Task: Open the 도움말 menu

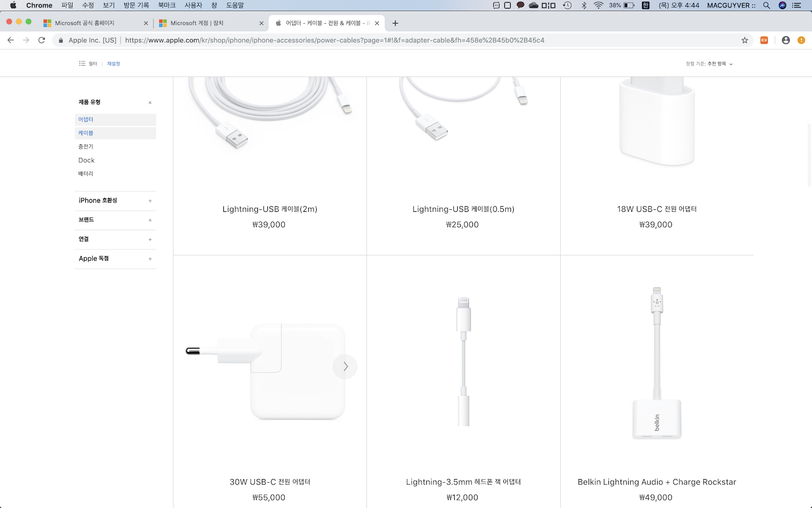Action: coord(235,5)
